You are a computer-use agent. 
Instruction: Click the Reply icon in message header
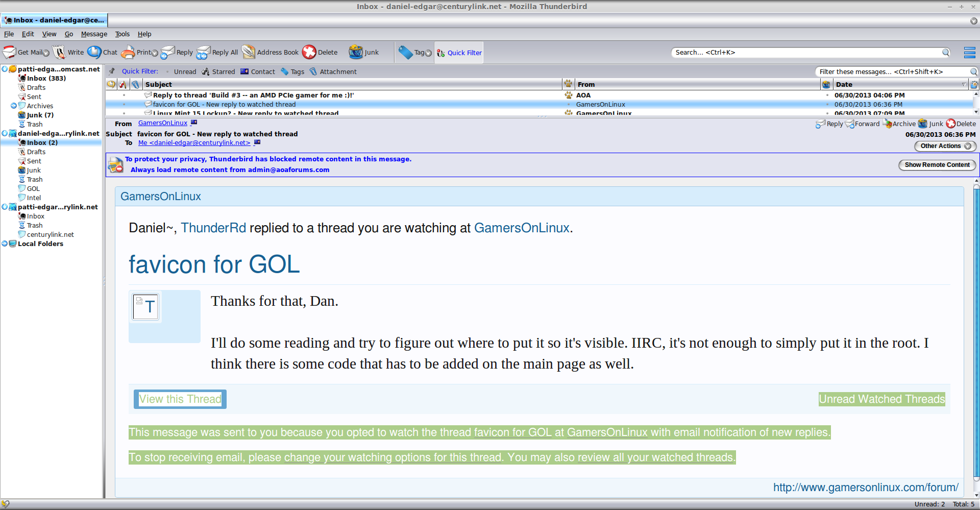820,124
